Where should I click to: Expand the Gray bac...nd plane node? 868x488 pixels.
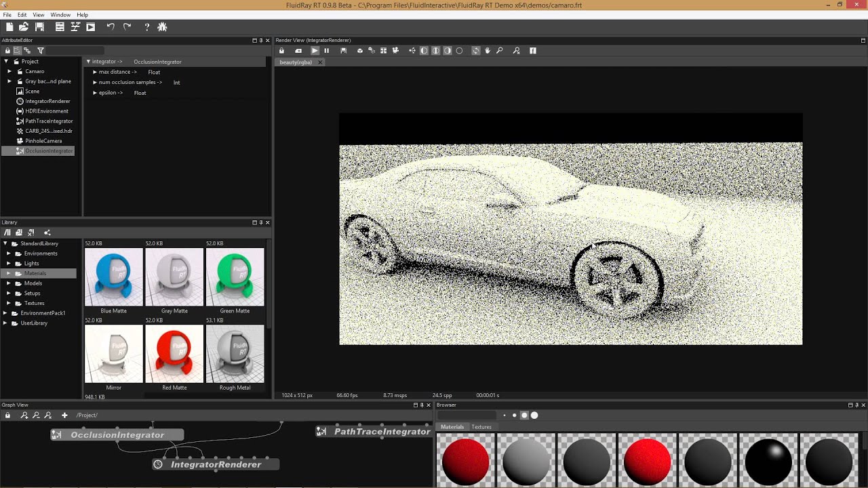[x=9, y=81]
